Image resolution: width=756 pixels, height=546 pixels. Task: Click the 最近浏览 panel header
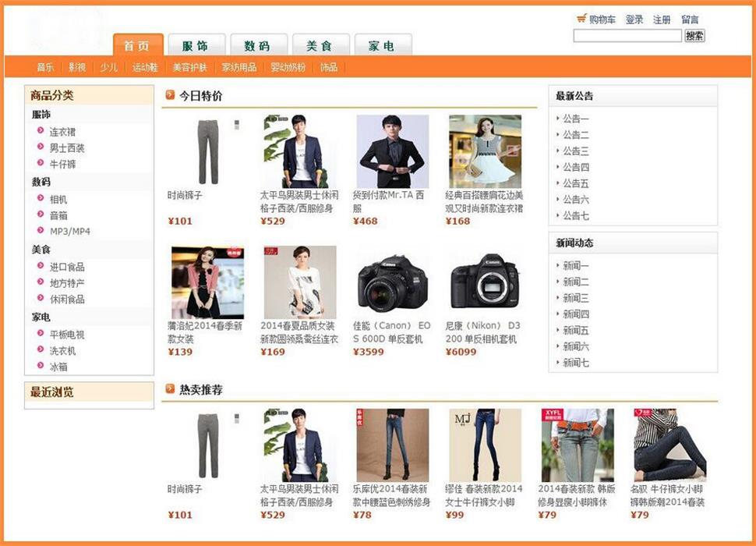click(89, 392)
